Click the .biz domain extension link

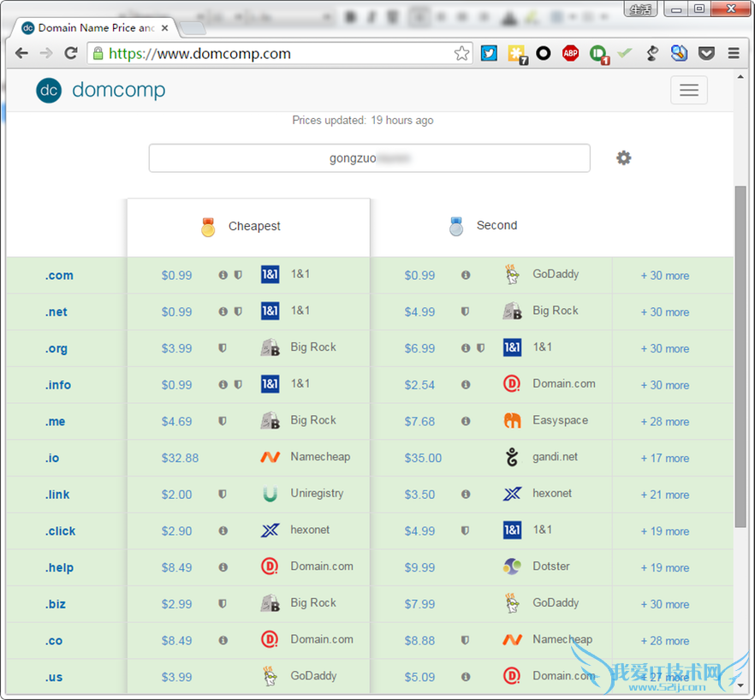click(56, 604)
